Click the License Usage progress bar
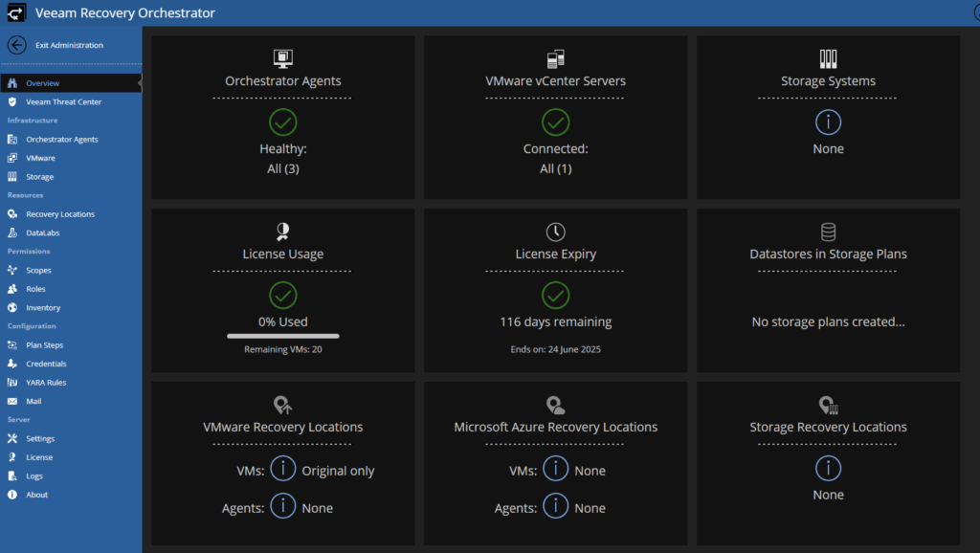 click(283, 336)
